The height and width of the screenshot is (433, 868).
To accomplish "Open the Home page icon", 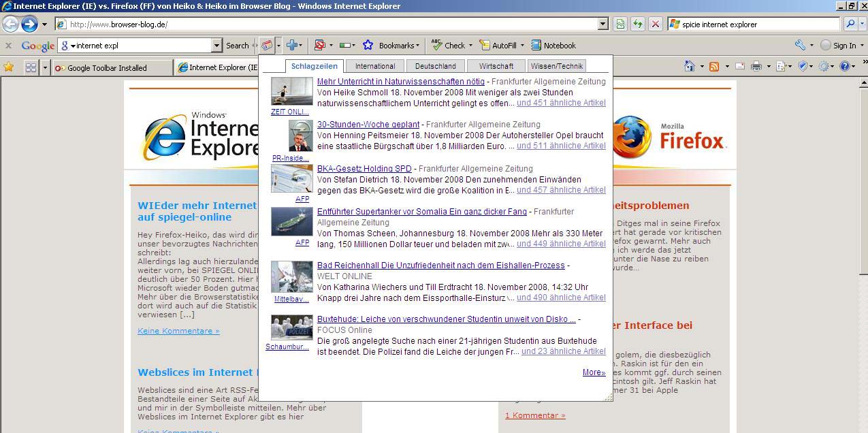I will click(x=690, y=67).
